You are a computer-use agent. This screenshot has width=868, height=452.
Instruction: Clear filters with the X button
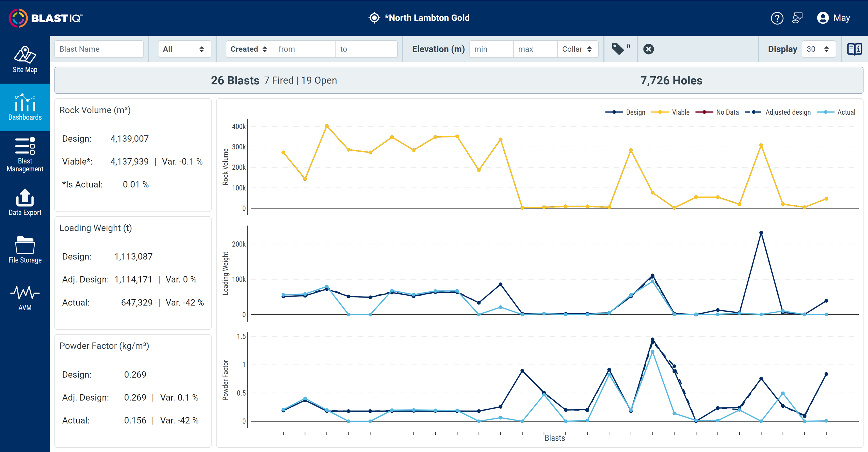(649, 49)
